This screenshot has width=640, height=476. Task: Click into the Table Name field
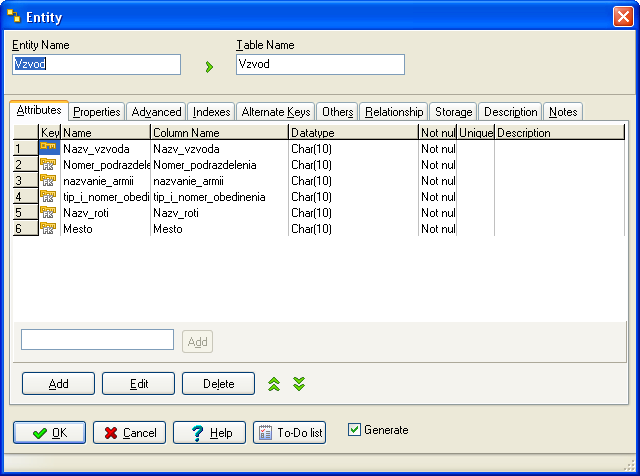pyautogui.click(x=320, y=65)
